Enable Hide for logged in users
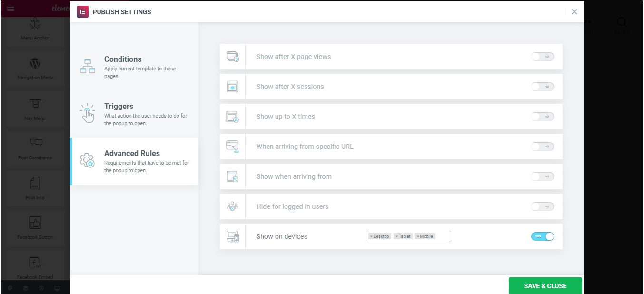Viewport: 644px width, 294px height. pyautogui.click(x=543, y=206)
